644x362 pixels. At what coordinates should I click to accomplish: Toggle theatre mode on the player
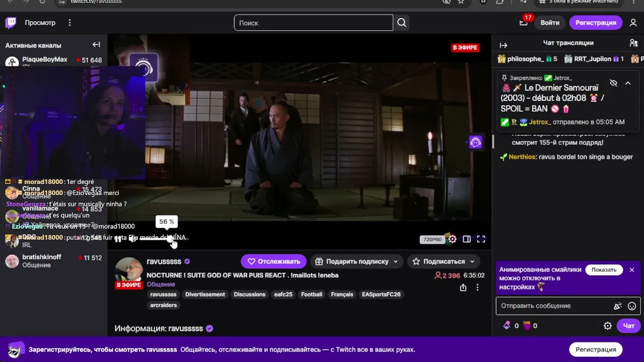coord(467,239)
